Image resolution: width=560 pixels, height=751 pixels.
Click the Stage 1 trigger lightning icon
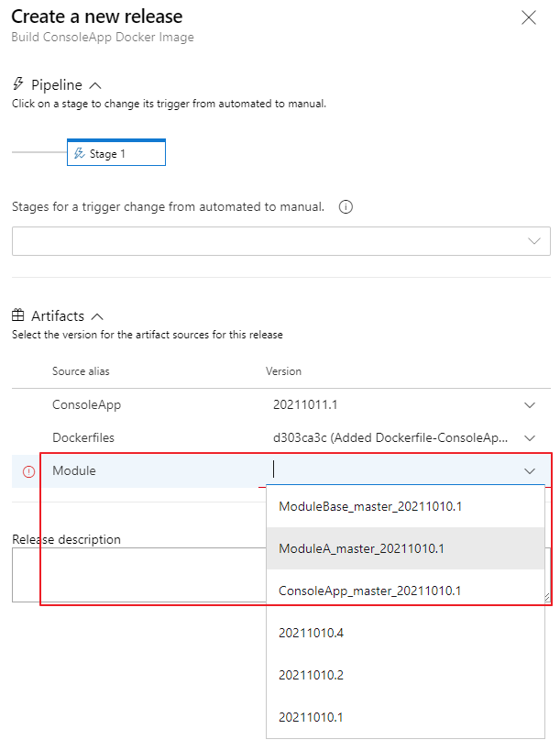tap(80, 154)
